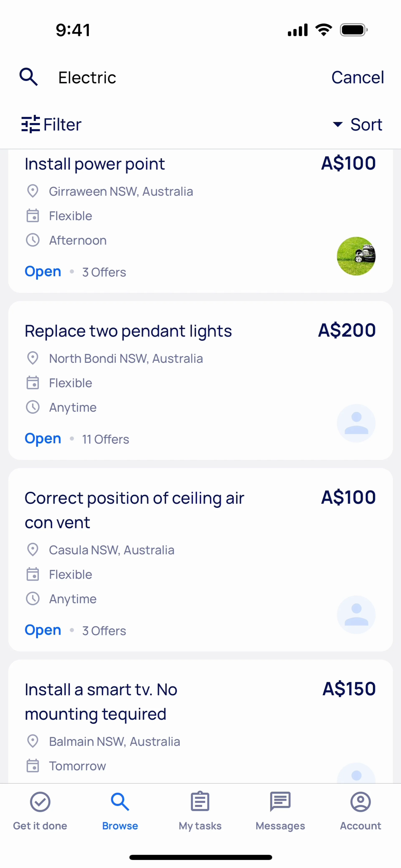Image resolution: width=401 pixels, height=868 pixels.
Task: Cancel the Electric search
Action: [x=358, y=77]
